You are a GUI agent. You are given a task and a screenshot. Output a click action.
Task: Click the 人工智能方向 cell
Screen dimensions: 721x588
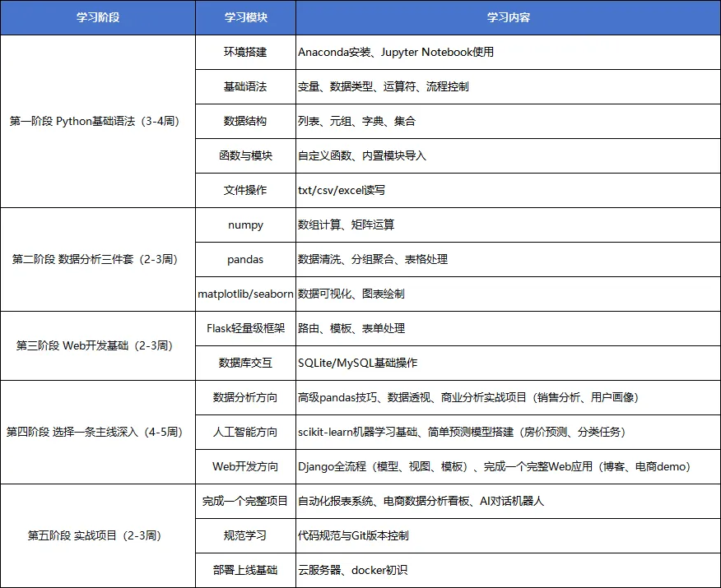pyautogui.click(x=245, y=433)
